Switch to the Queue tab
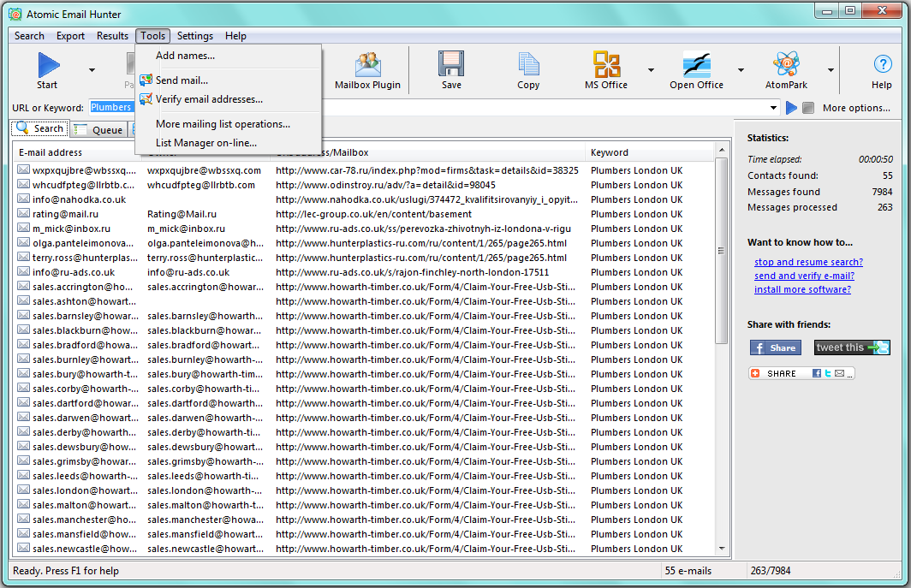 [99, 130]
